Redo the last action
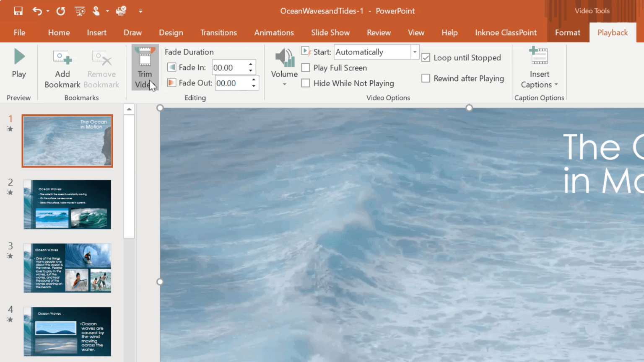644x362 pixels. (x=60, y=11)
